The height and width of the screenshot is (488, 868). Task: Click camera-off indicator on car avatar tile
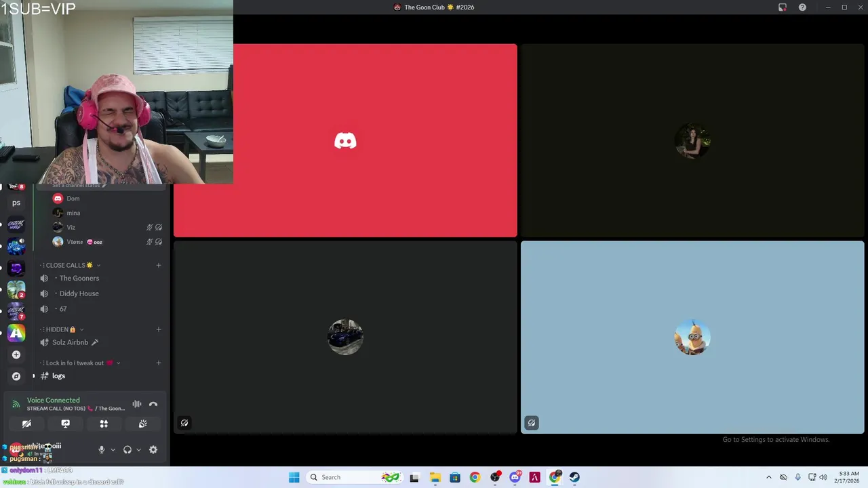pos(184,423)
